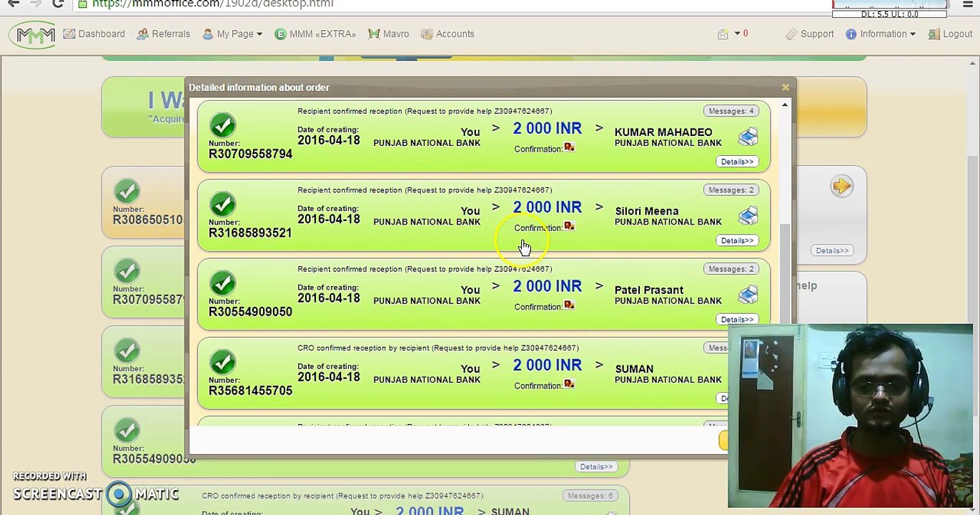Open Messages: 2 for Silori Meena order
Viewport: 980px width, 515px height.
[x=731, y=190]
